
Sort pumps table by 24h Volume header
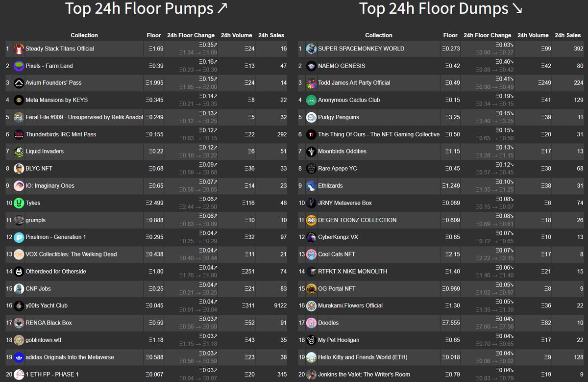[x=237, y=35]
